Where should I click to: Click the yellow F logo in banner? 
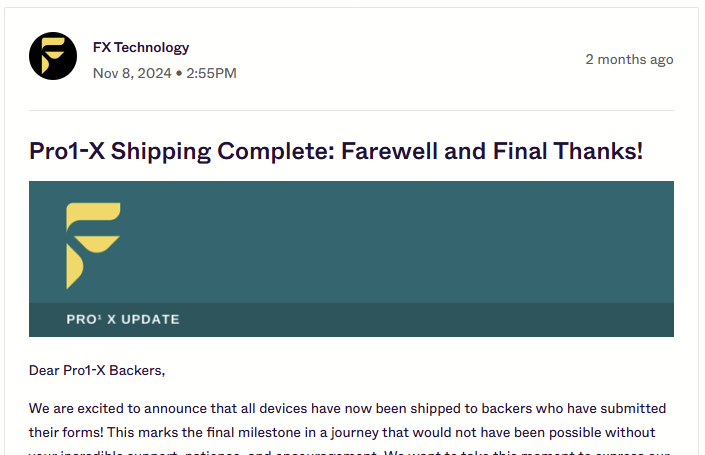coord(92,244)
